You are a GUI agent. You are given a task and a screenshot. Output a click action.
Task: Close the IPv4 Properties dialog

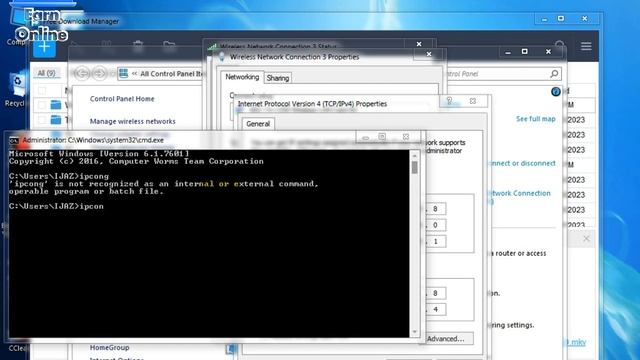click(x=473, y=101)
